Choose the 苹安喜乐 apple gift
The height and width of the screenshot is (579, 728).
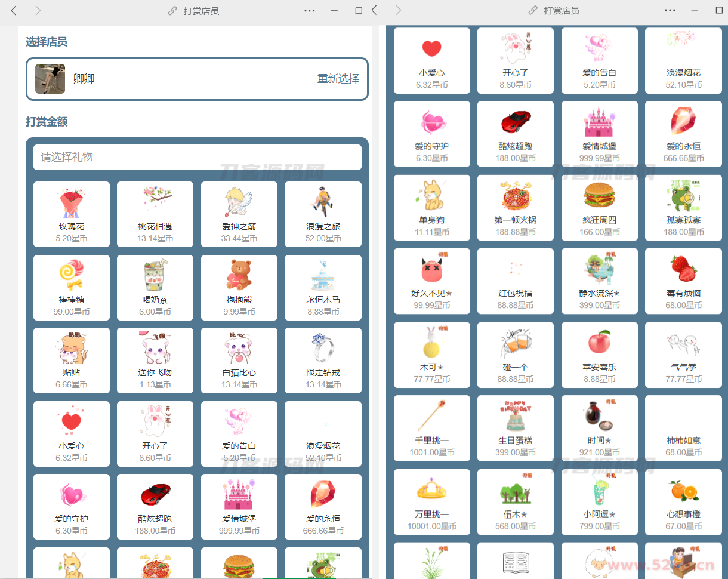[x=599, y=354]
